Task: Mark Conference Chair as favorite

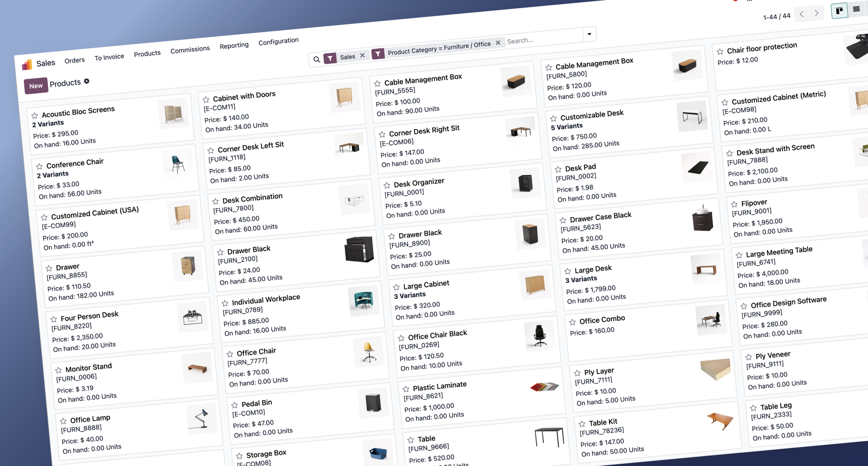Action: pos(39,166)
